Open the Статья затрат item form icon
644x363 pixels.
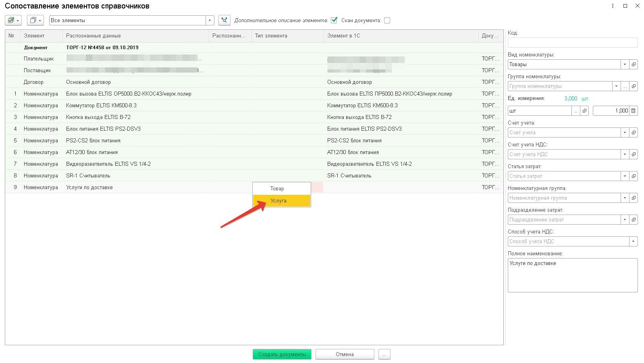(634, 176)
